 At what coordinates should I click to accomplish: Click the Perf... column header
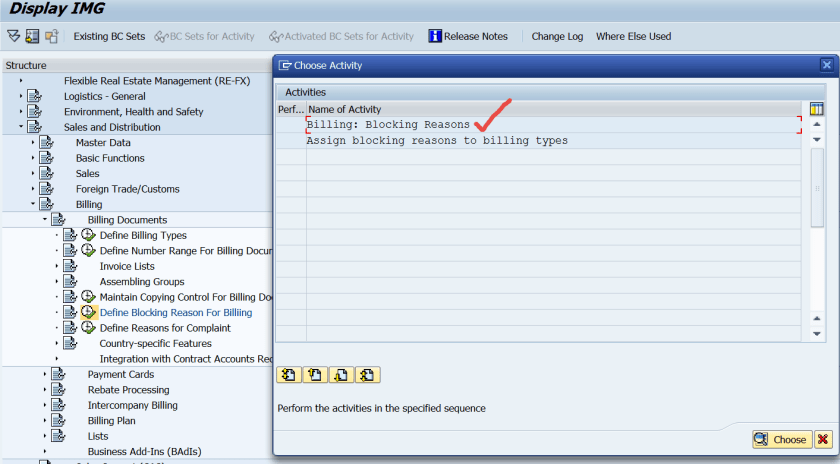click(291, 109)
